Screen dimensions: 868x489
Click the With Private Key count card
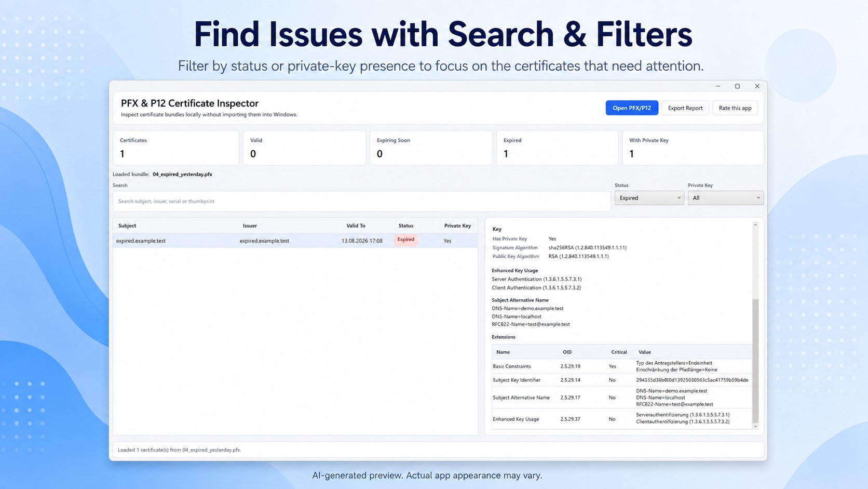tap(693, 148)
